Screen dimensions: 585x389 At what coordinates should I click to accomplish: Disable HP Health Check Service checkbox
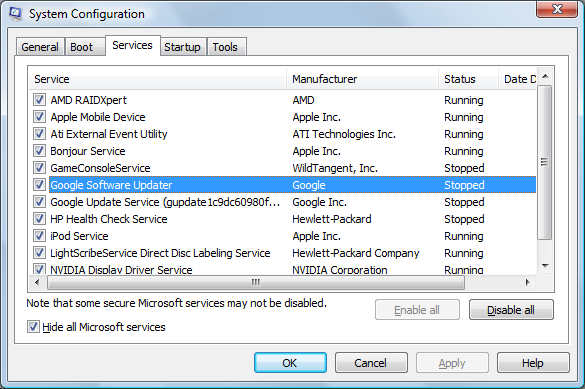click(x=40, y=219)
